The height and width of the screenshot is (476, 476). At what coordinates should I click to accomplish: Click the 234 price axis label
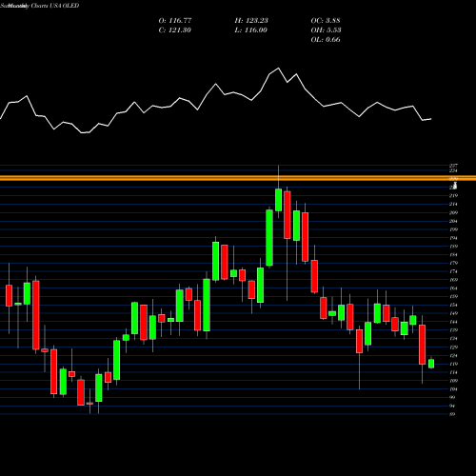pos(453,170)
